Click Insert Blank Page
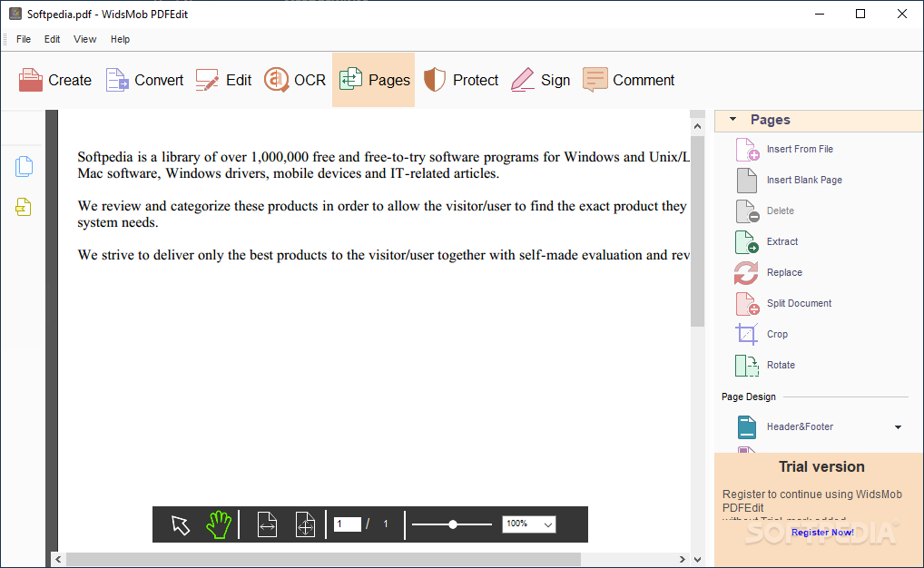 (x=789, y=180)
